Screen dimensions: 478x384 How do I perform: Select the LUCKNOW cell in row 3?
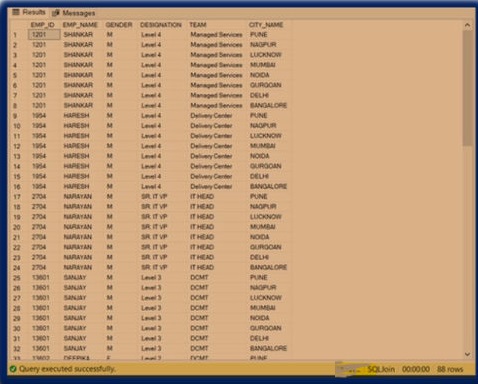click(266, 55)
